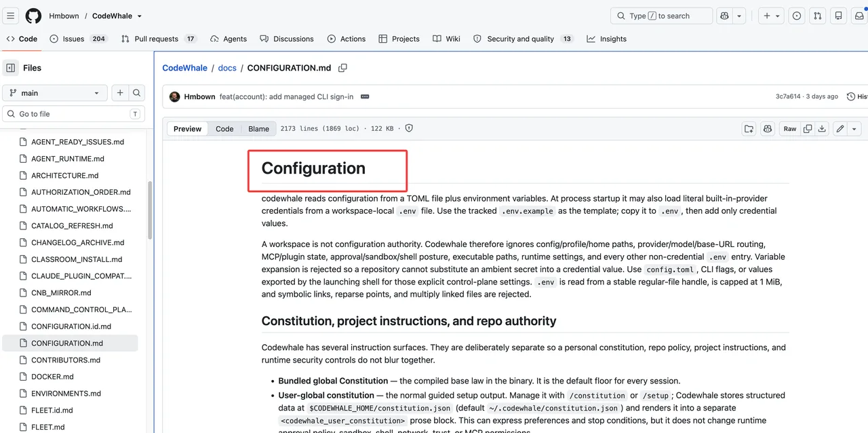Open the Pull requests tab
This screenshot has width=868, height=433.
point(159,39)
